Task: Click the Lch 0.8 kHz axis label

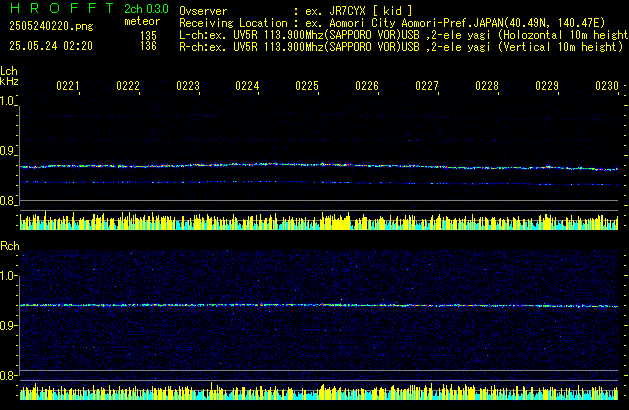Action: (x=7, y=201)
